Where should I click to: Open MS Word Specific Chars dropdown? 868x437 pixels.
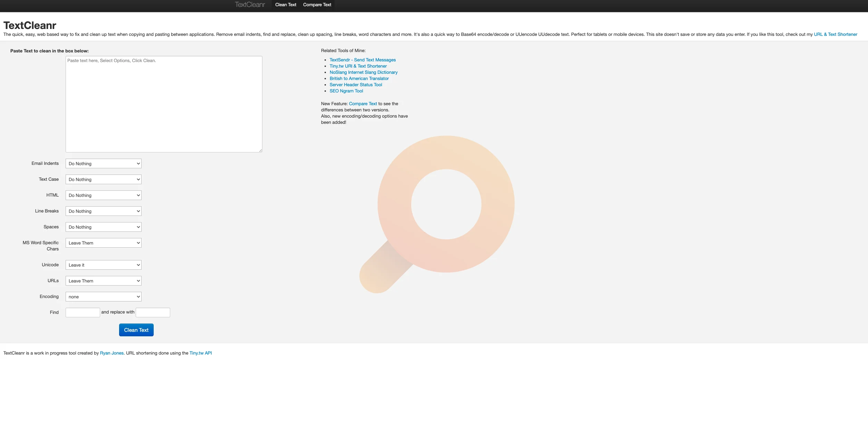[x=103, y=243]
